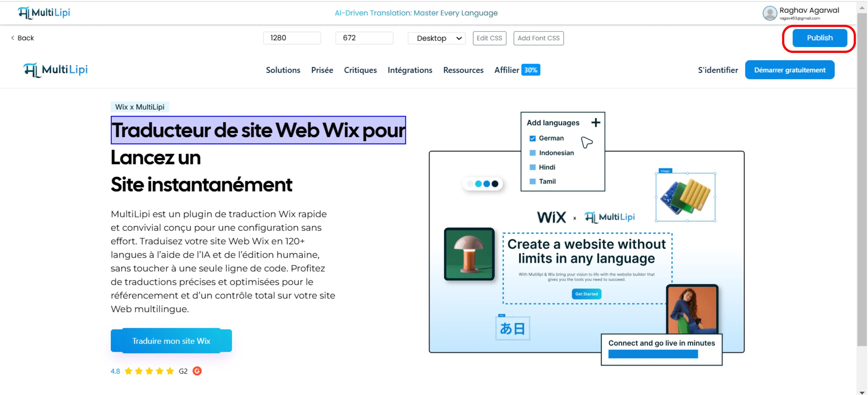Click the plus icon beside Add languages

click(595, 122)
